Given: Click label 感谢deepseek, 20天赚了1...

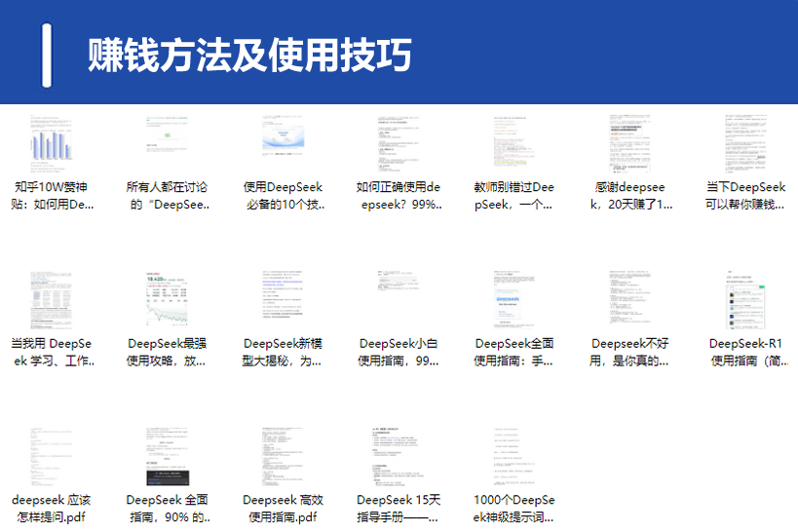Looking at the screenshot, I should [630, 196].
